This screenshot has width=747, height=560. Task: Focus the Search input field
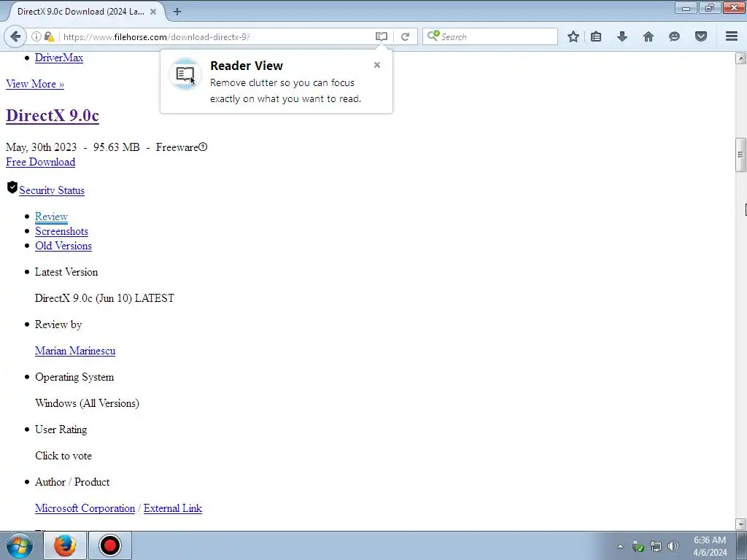point(489,36)
